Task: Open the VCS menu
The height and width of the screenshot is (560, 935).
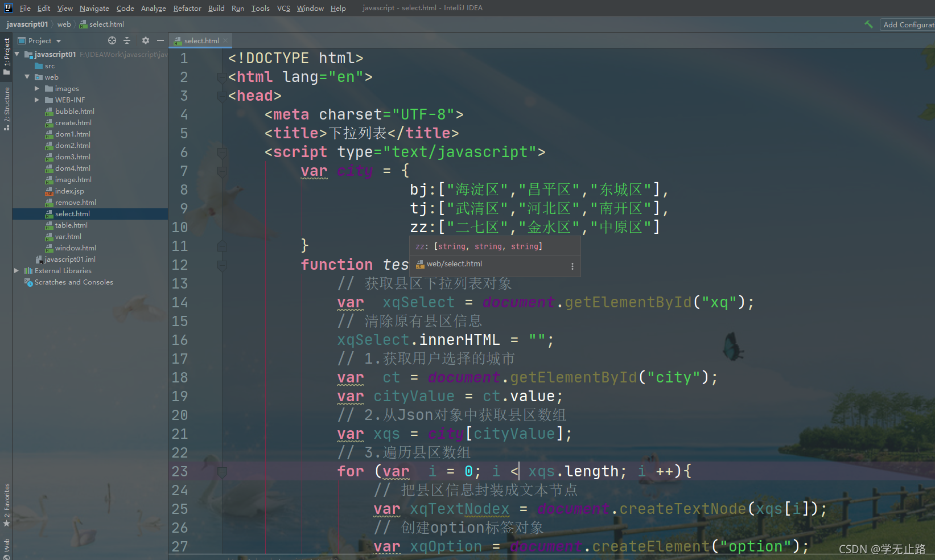Action: (283, 8)
